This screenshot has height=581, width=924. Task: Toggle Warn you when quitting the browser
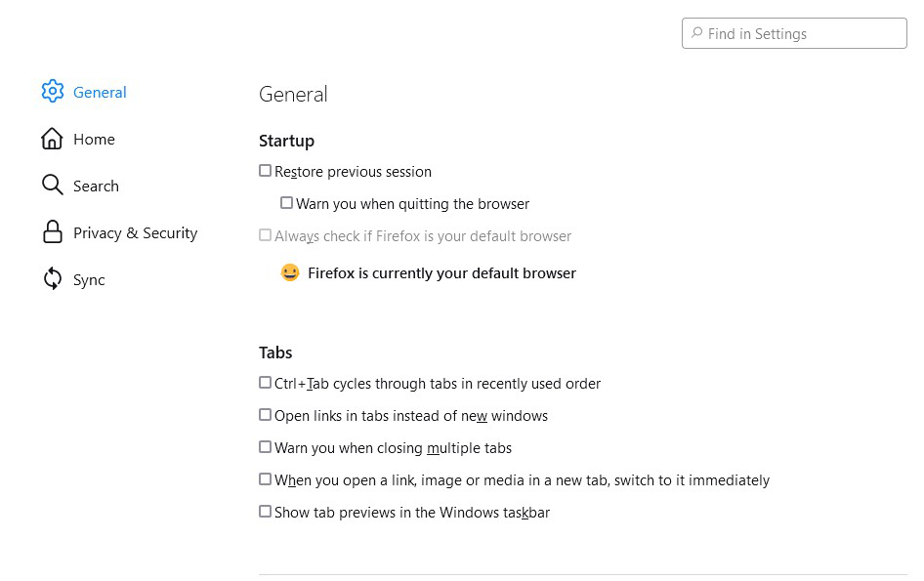pyautogui.click(x=287, y=203)
